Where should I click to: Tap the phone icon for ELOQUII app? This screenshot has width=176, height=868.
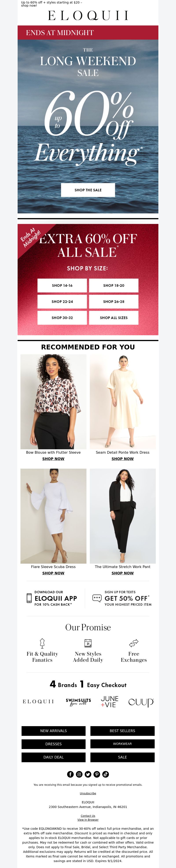(29, 598)
